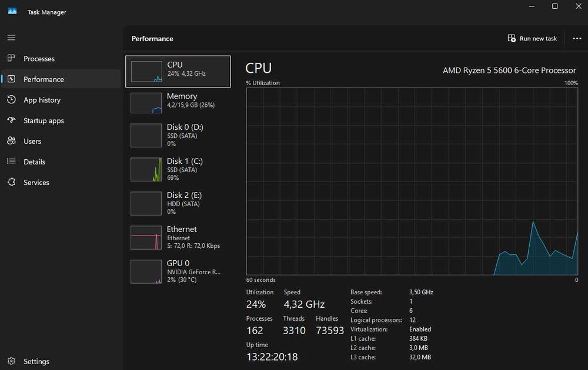The image size is (588, 370).
Task: Select the Disk 2 (E:) graph thumbnail
Action: click(x=146, y=203)
